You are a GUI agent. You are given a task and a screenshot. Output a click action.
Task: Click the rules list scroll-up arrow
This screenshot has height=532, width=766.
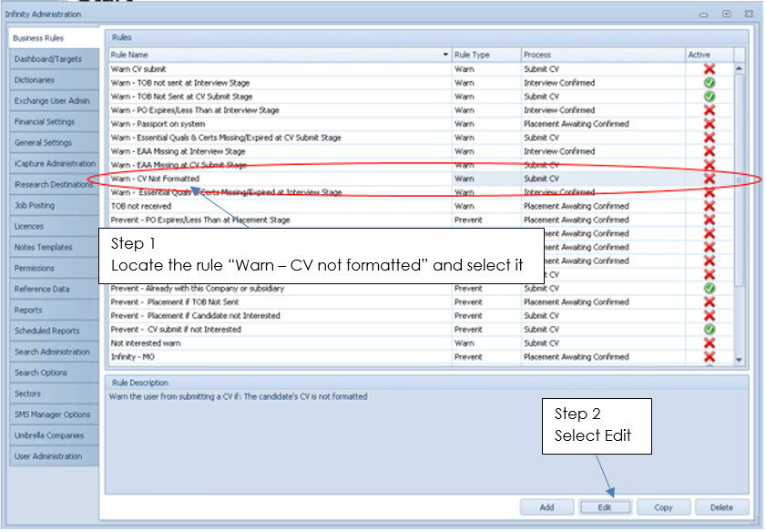pos(739,69)
